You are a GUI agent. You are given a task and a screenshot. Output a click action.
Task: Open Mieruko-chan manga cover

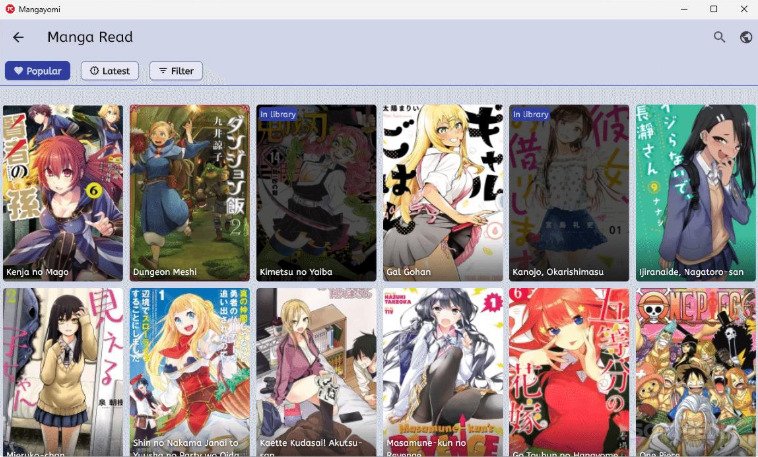point(63,372)
